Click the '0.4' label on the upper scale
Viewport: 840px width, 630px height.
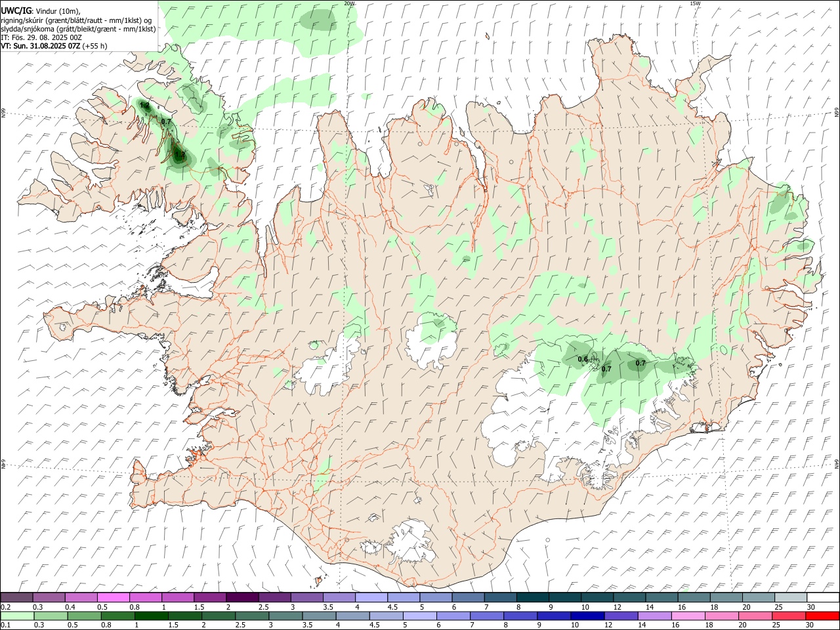[70, 607]
